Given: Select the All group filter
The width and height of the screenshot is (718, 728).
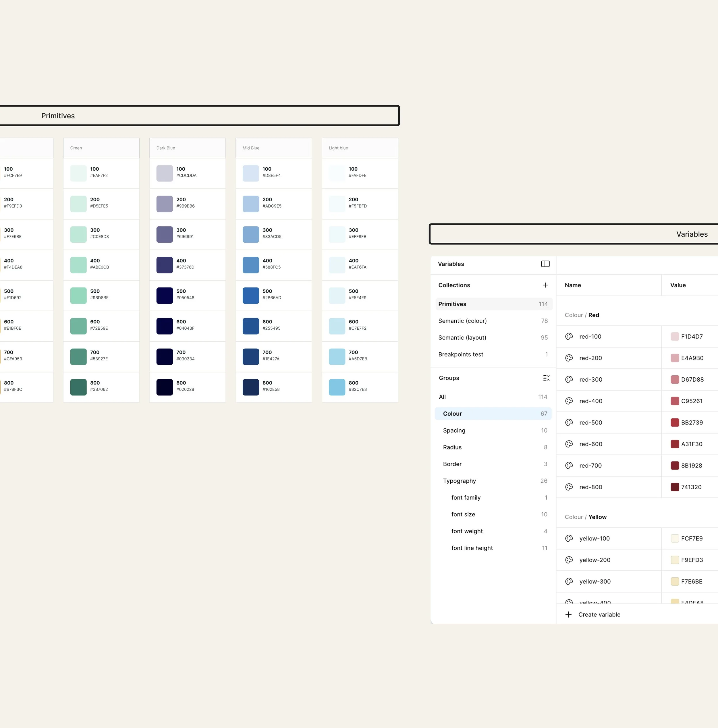Looking at the screenshot, I should (442, 397).
